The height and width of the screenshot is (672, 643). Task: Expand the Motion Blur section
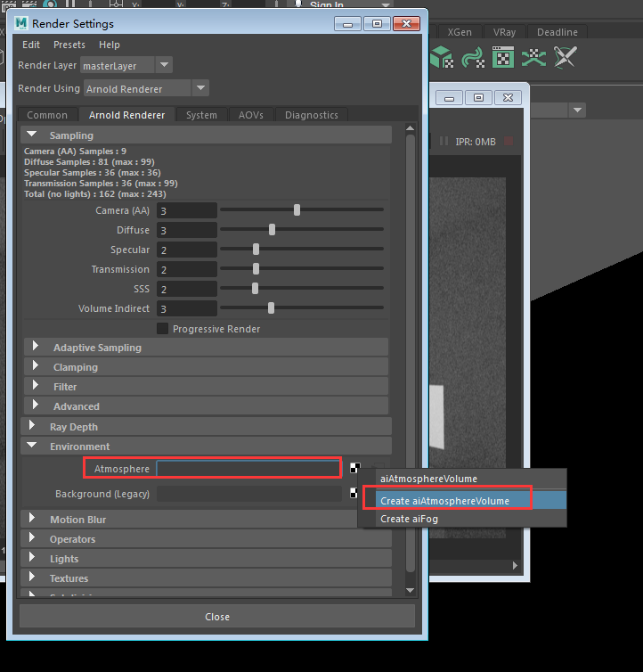tap(32, 518)
